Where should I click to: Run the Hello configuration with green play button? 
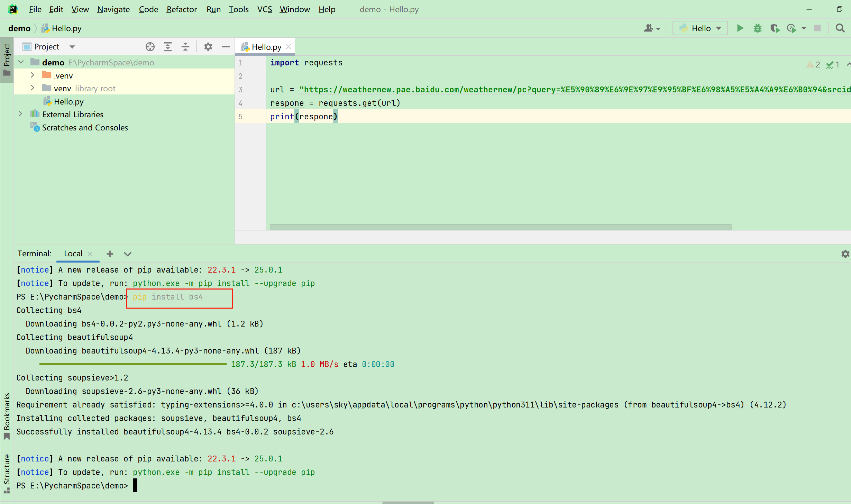tap(740, 28)
